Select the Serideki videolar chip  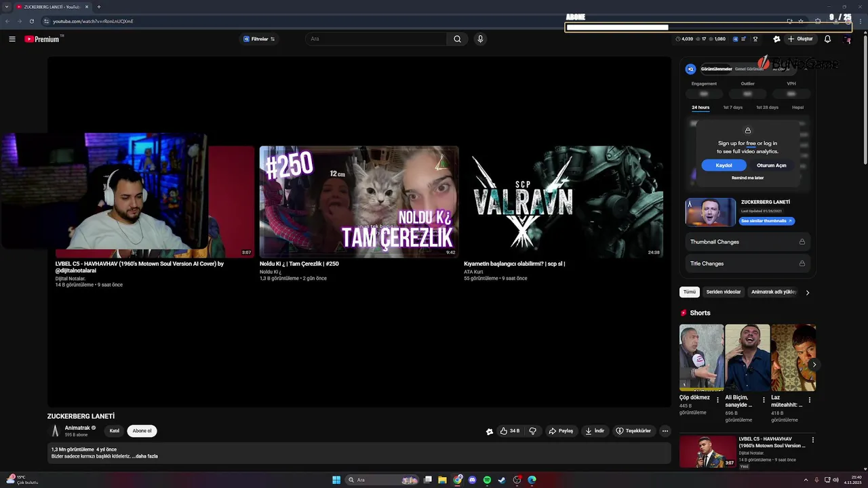click(724, 292)
